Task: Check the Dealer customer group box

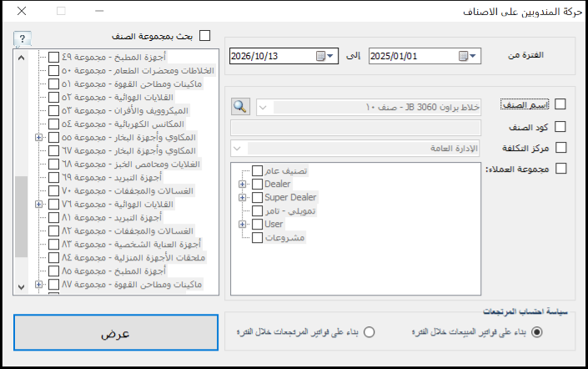Action: [257, 184]
